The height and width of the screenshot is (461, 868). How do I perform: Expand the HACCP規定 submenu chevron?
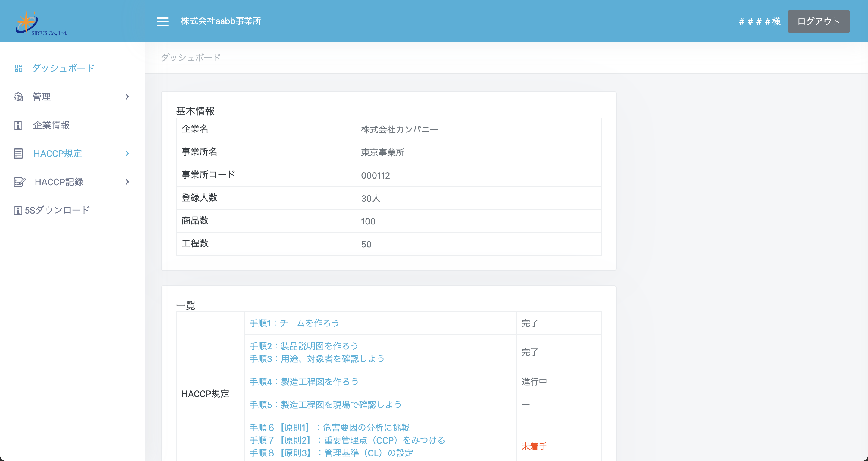click(127, 154)
